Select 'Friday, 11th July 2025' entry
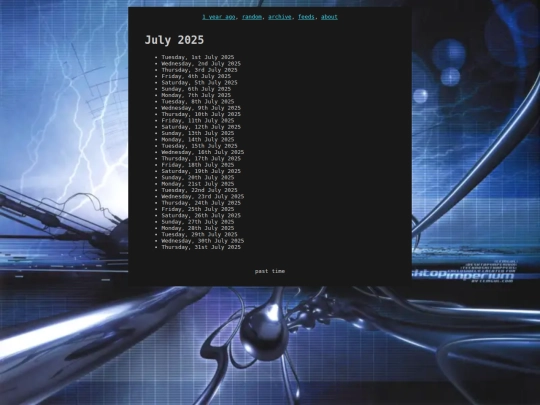Viewport: 540px width, 405px height. coord(198,121)
